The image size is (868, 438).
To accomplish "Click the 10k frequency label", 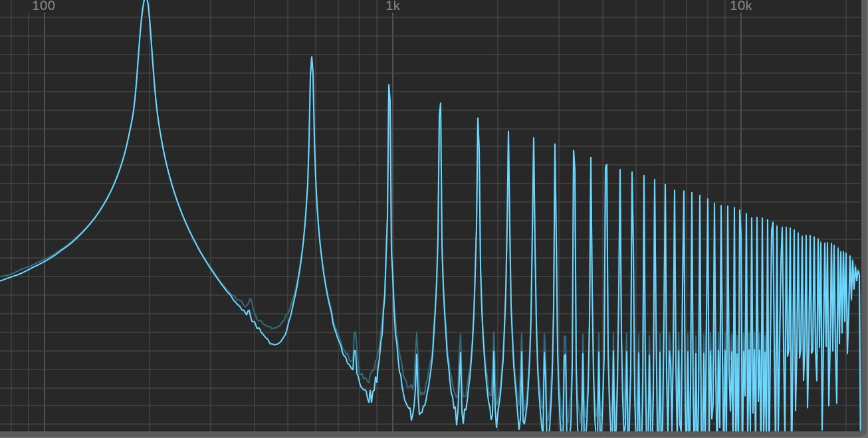I will pos(741,7).
